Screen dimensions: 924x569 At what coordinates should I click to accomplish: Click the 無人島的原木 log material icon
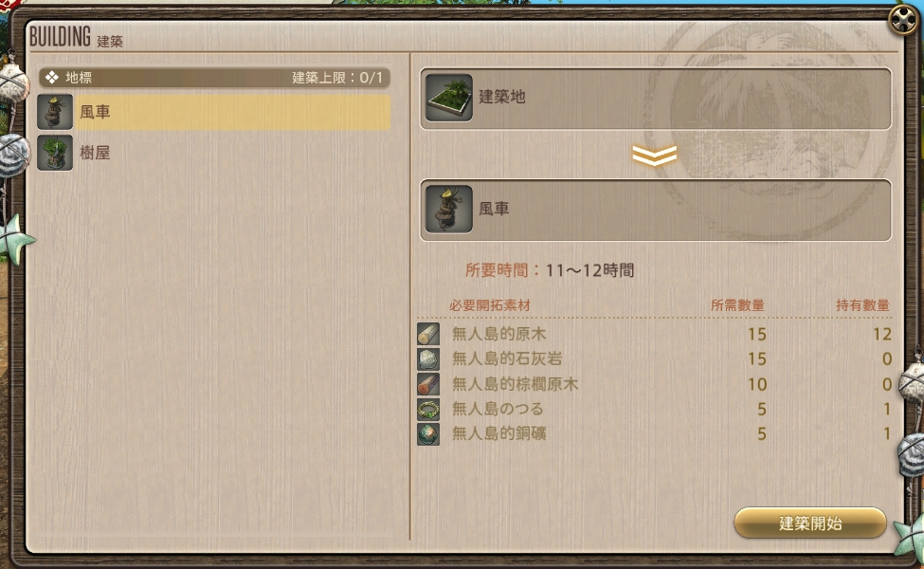pos(428,334)
